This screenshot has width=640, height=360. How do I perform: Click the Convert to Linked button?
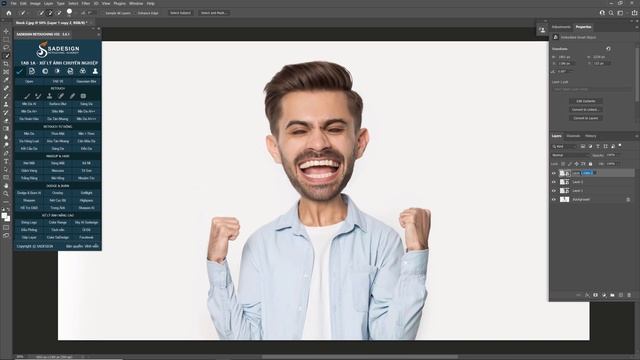[x=586, y=109]
